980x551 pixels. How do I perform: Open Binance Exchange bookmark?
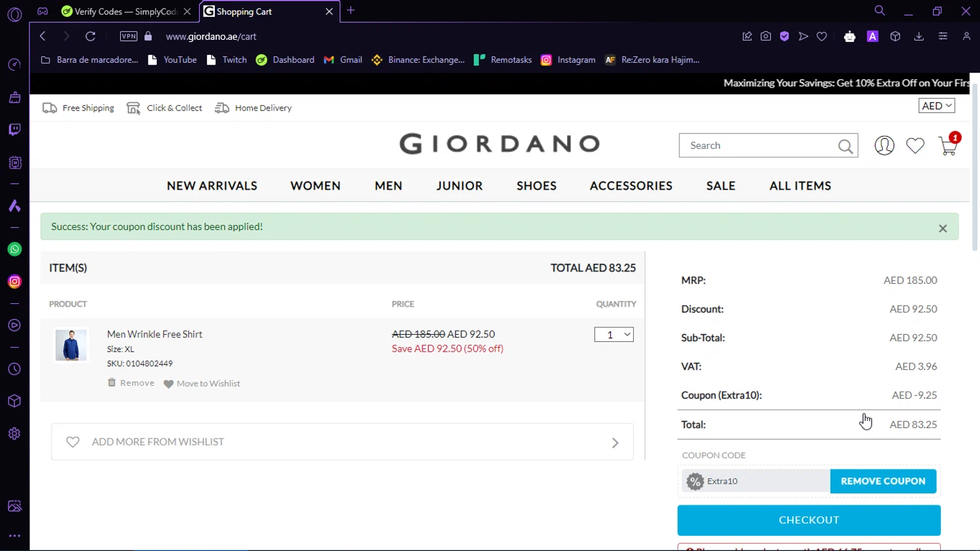coord(418,59)
